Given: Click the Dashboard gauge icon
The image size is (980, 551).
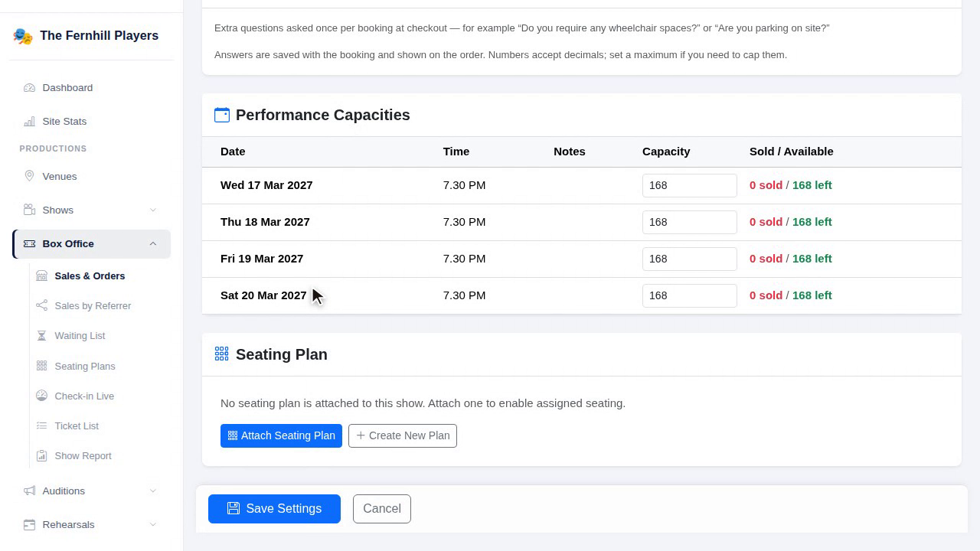Looking at the screenshot, I should pos(29,88).
